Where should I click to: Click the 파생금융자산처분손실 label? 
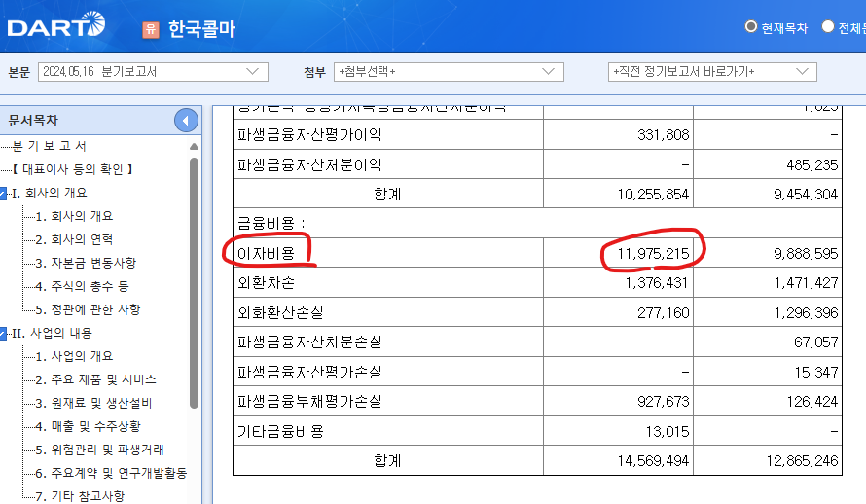309,342
